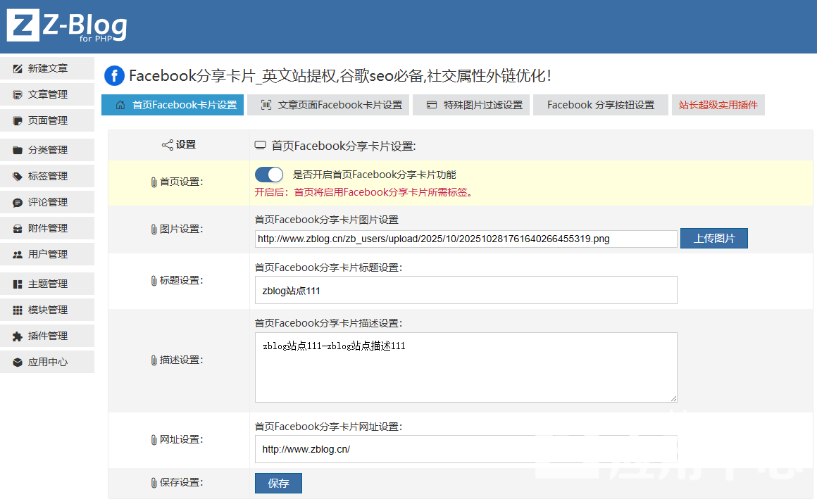The image size is (817, 504).
Task: Click the Tag Management (标签管理) tag icon
Action: point(18,176)
